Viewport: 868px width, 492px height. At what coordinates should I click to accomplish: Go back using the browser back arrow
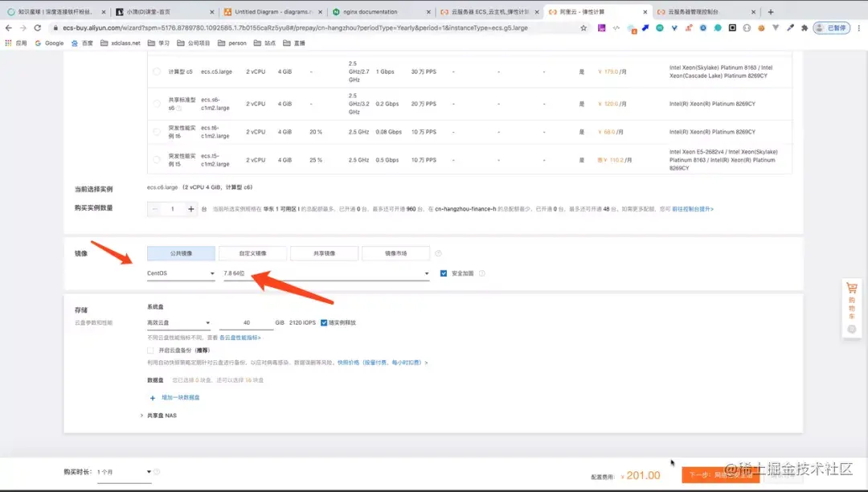tap(8, 27)
